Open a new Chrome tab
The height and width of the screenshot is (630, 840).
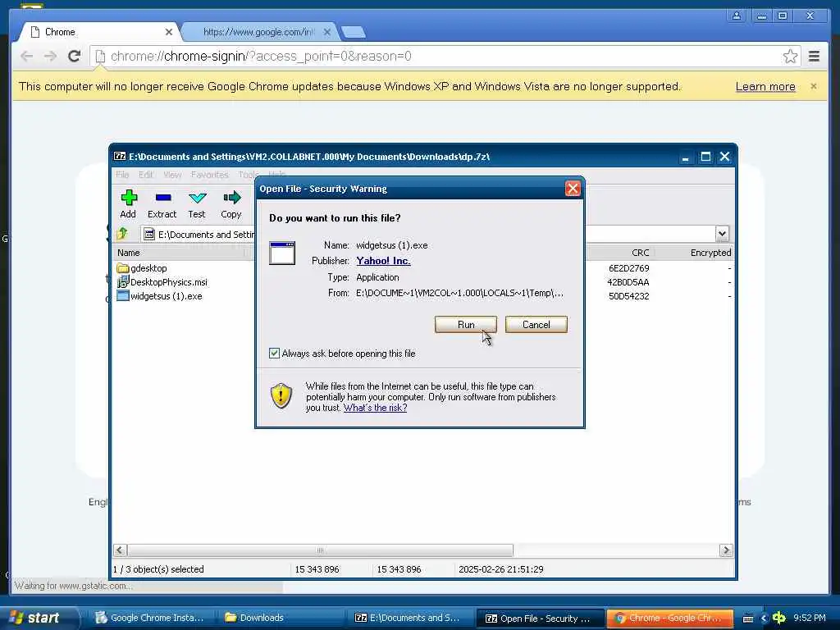(354, 33)
